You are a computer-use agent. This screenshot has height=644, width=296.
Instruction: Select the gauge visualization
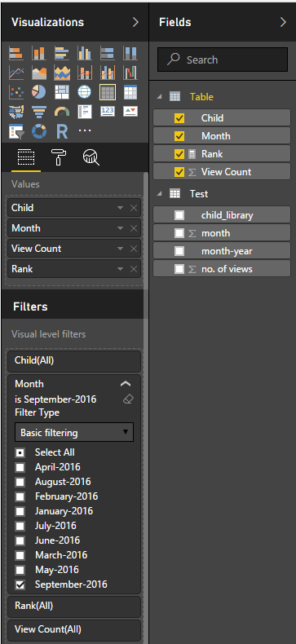[62, 112]
